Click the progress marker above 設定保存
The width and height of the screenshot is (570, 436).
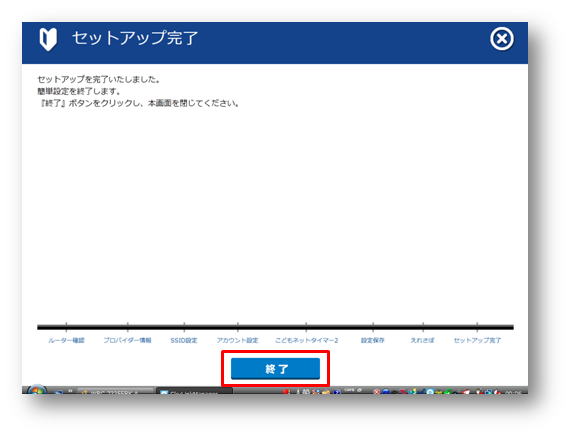(373, 326)
